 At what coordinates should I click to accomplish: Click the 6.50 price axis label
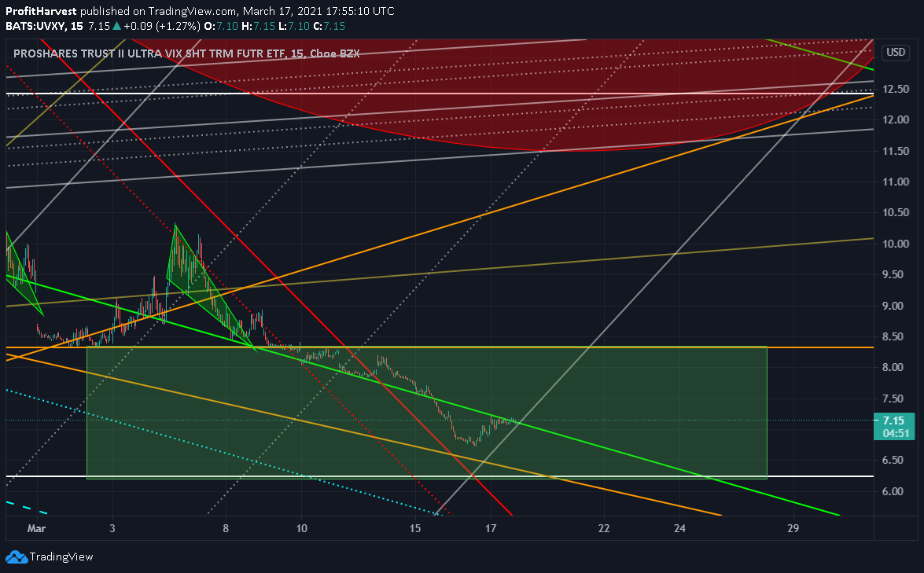(893, 460)
